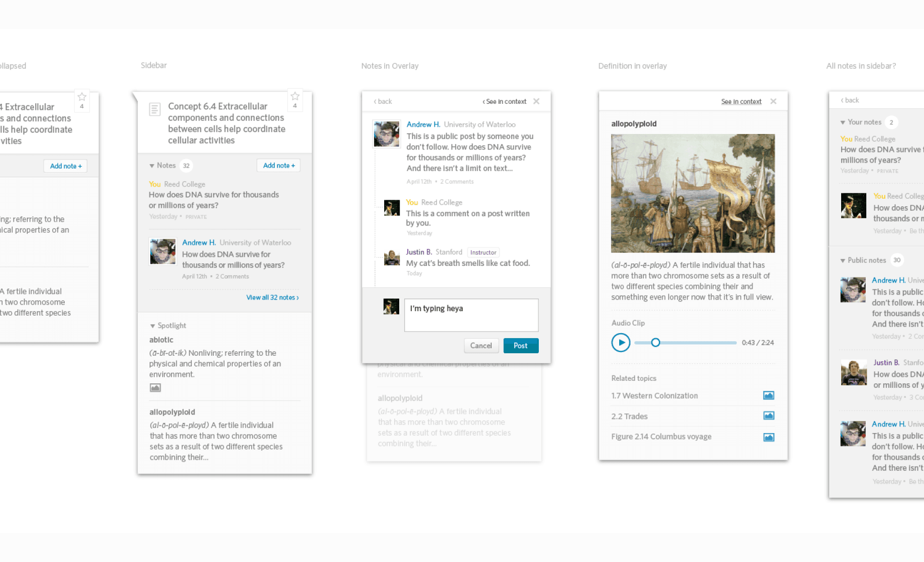Click the document icon beside Concept 6.4 title
The width and height of the screenshot is (924, 562).
point(155,109)
